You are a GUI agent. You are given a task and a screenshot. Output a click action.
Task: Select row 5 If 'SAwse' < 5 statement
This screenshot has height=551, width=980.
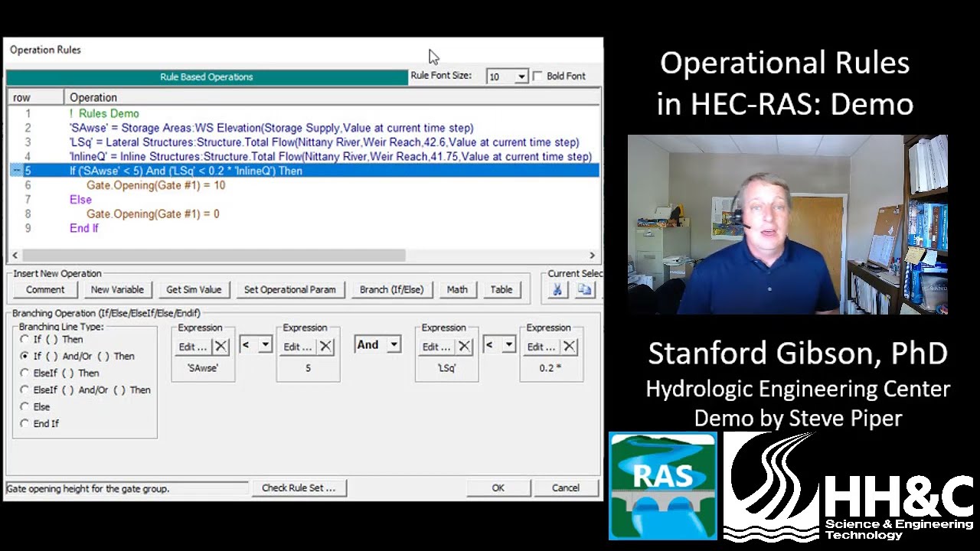tap(304, 171)
